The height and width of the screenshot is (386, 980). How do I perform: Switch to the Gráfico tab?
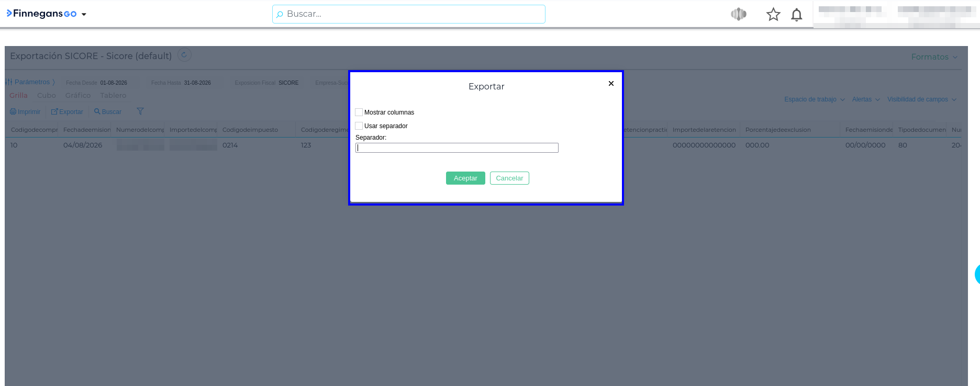(x=78, y=95)
